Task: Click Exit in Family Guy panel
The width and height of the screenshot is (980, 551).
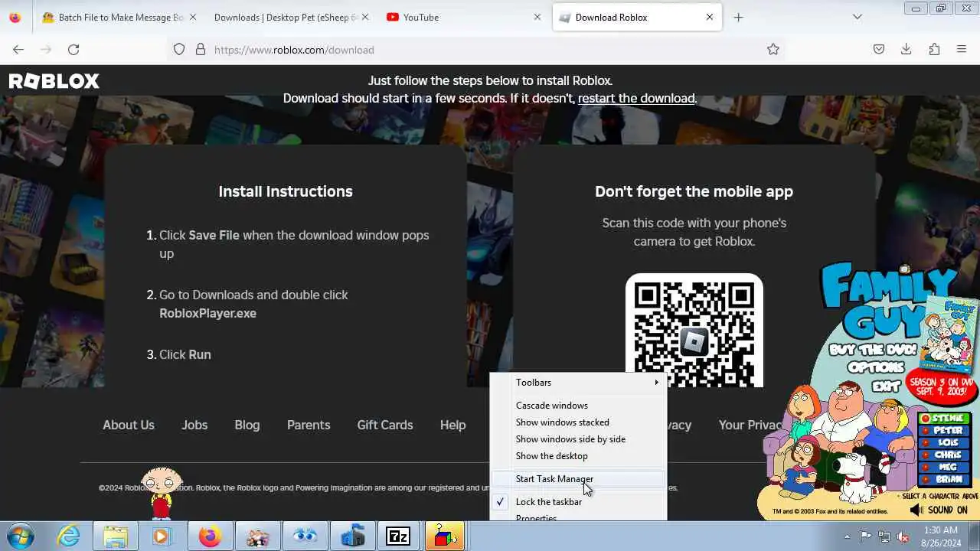Action: pyautogui.click(x=886, y=385)
